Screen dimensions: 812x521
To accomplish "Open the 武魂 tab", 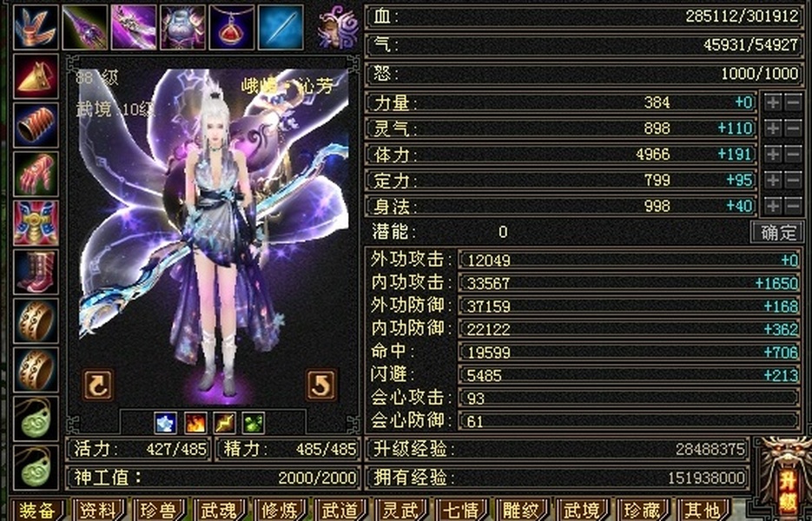I will pos(219,511).
